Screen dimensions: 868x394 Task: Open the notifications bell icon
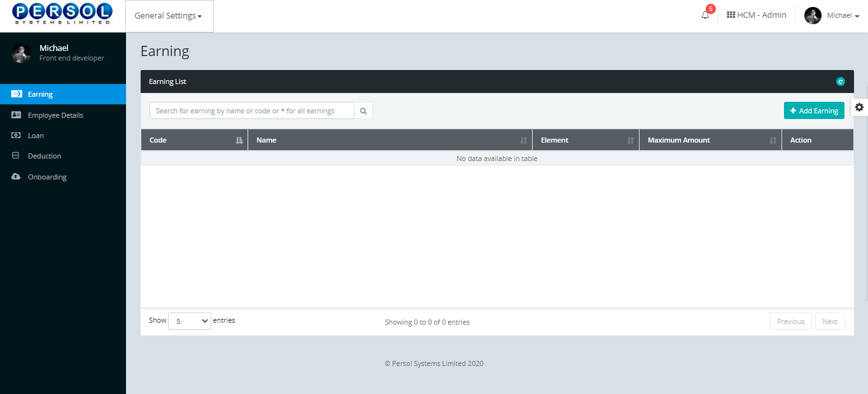[705, 15]
